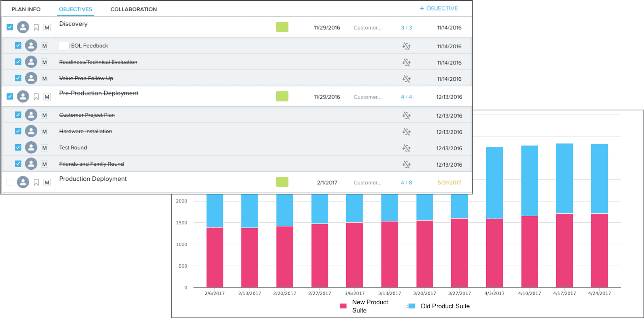
Task: Collapse Pre-Production Deployment 4 / 4 tasks
Action: (x=406, y=97)
